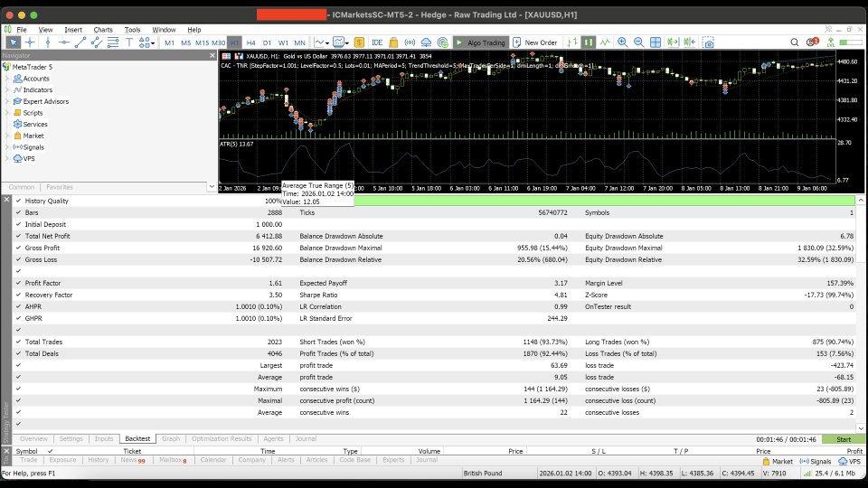Select VPS in the Navigator tree
This screenshot has width=868, height=488.
[x=24, y=159]
